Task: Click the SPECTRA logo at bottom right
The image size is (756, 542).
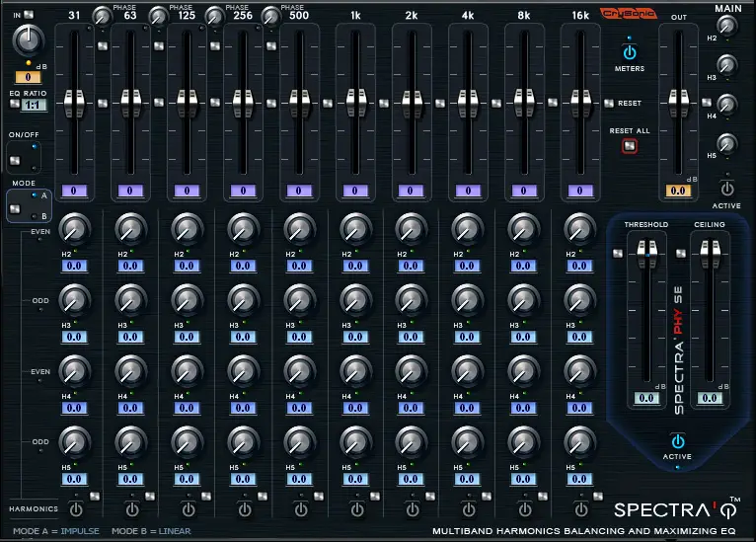Action: coord(676,509)
